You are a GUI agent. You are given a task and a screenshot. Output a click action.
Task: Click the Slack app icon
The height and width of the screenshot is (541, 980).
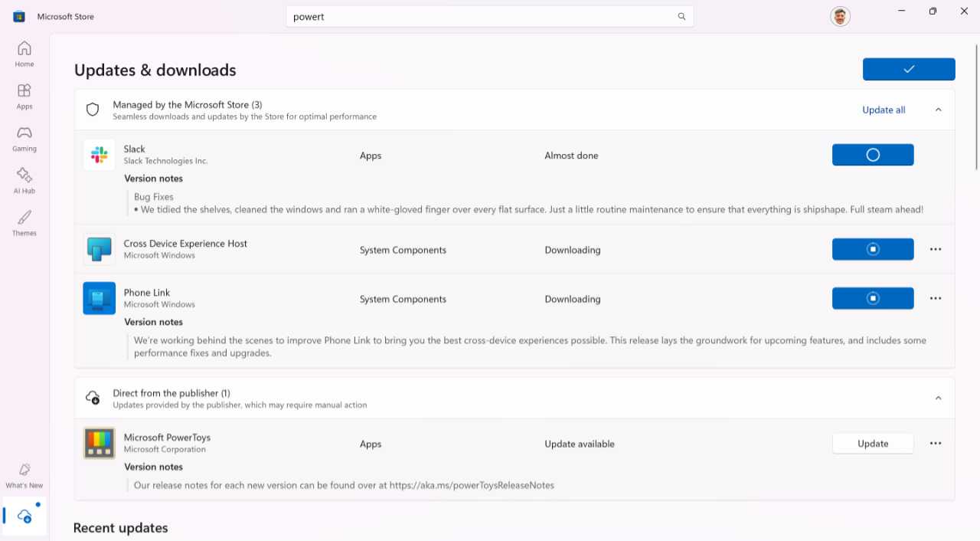pos(99,155)
